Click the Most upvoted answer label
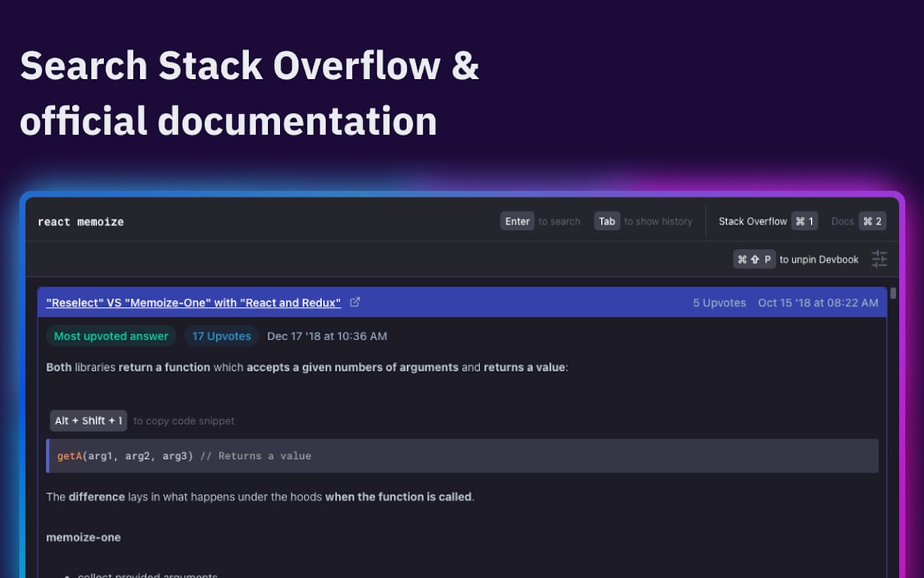The image size is (924, 578). click(111, 336)
